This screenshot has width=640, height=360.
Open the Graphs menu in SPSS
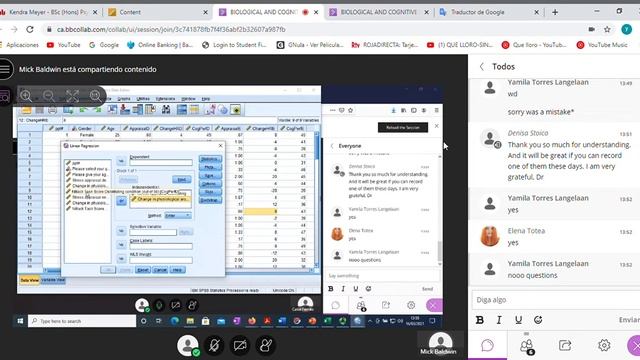tap(124, 99)
